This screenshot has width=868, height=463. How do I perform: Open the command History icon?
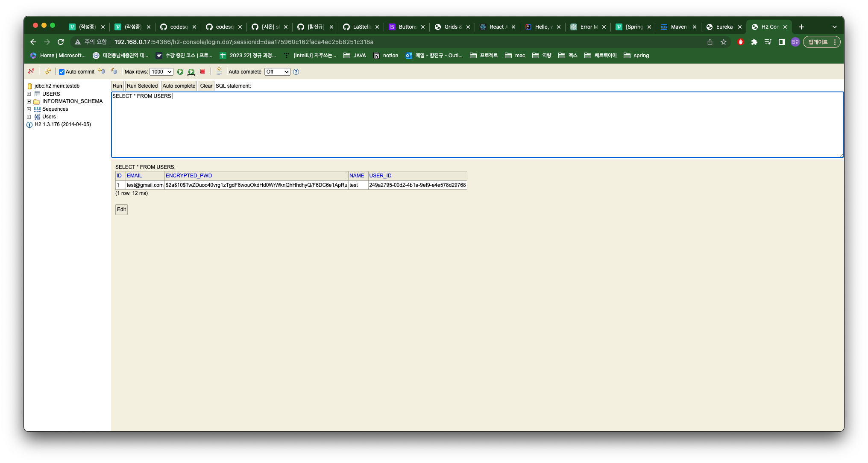(219, 71)
